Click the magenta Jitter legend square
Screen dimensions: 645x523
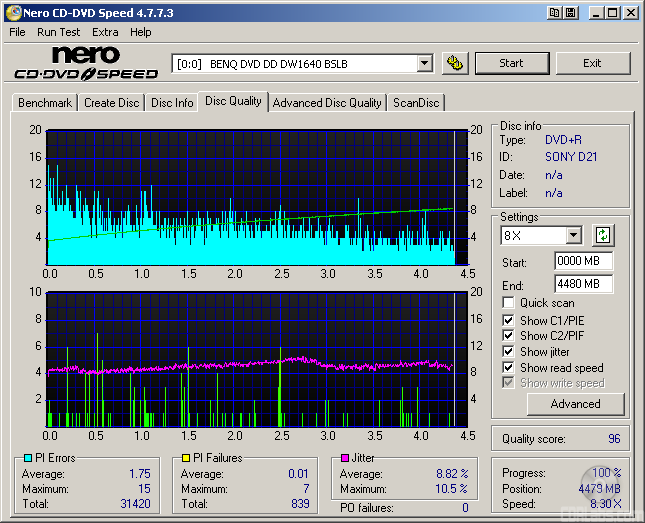343,459
